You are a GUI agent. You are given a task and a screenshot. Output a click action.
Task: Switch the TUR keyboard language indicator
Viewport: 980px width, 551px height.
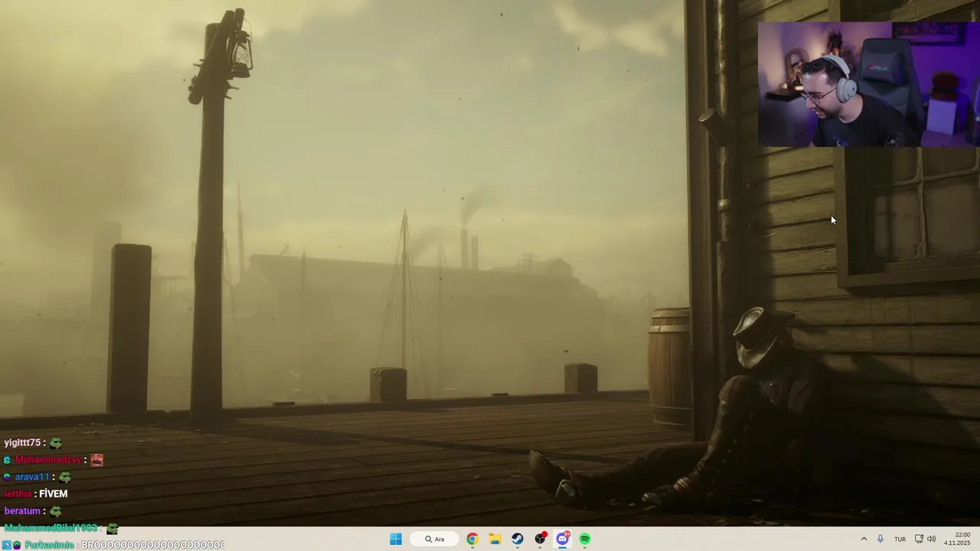[x=900, y=539]
